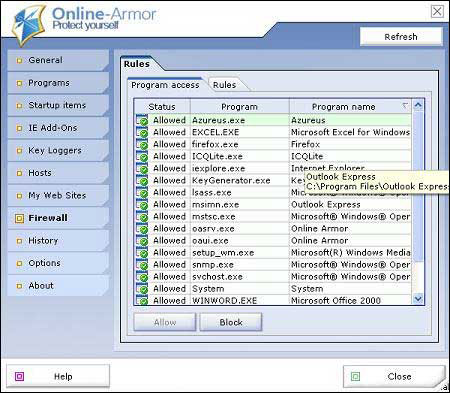Open Help
This screenshot has height=393, width=450.
pyautogui.click(x=58, y=377)
